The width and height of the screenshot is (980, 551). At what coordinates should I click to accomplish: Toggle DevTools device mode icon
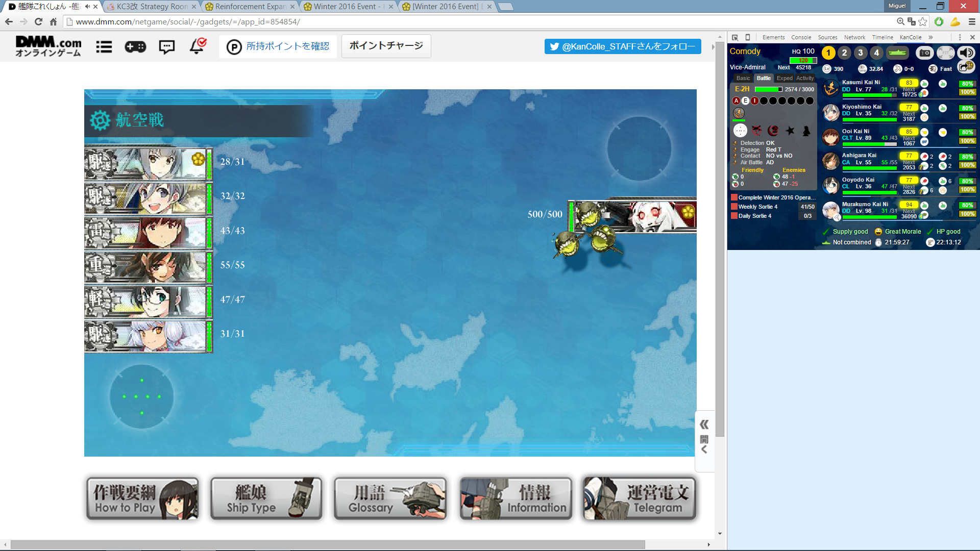[x=748, y=37]
